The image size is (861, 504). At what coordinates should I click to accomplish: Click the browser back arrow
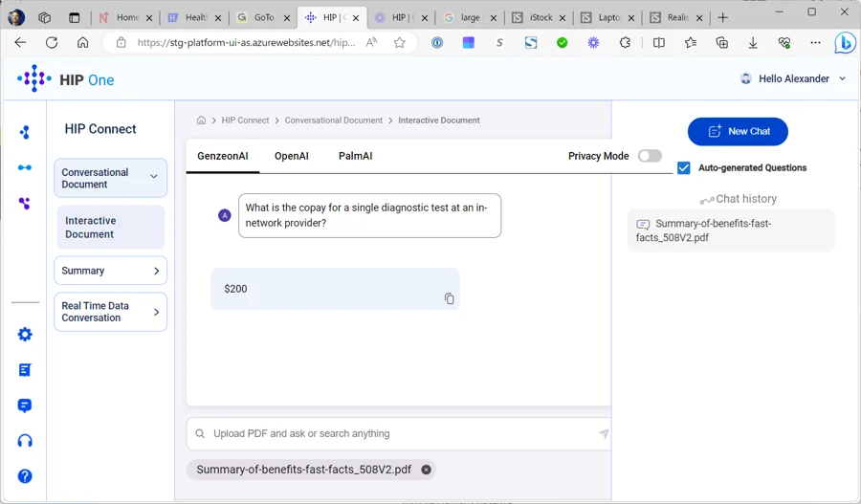tap(20, 42)
